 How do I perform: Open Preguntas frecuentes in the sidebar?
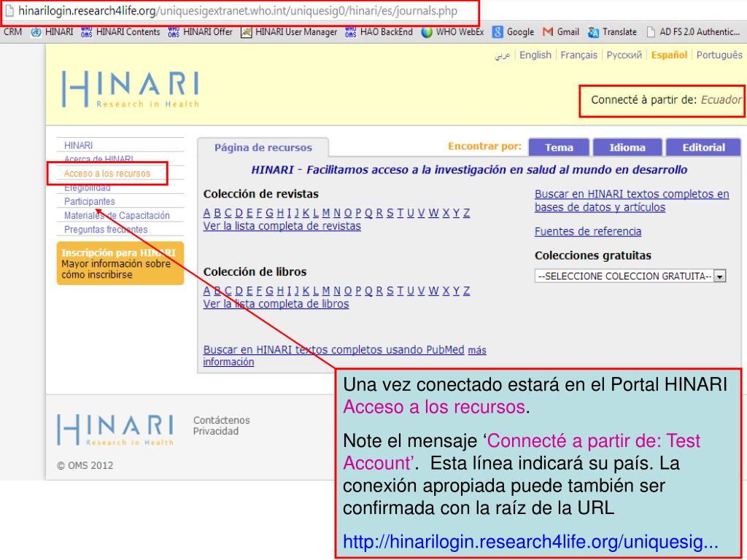click(106, 230)
